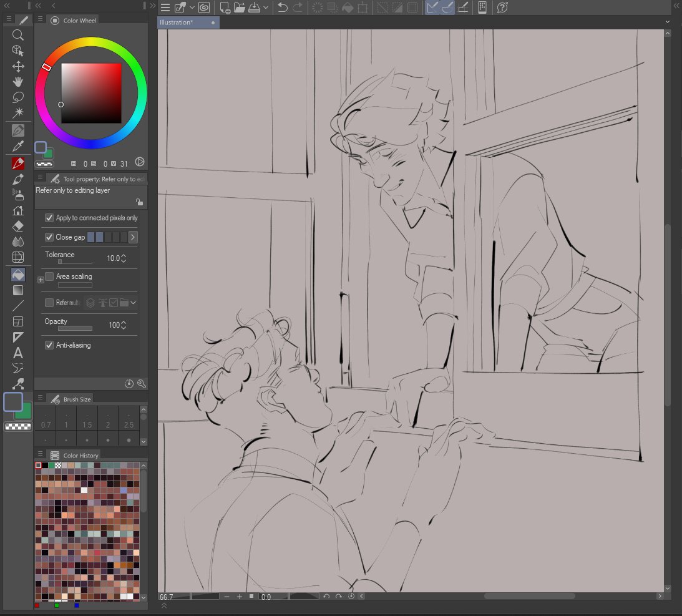Expand Close gap options arrow
The width and height of the screenshot is (682, 616).
pyautogui.click(x=133, y=237)
